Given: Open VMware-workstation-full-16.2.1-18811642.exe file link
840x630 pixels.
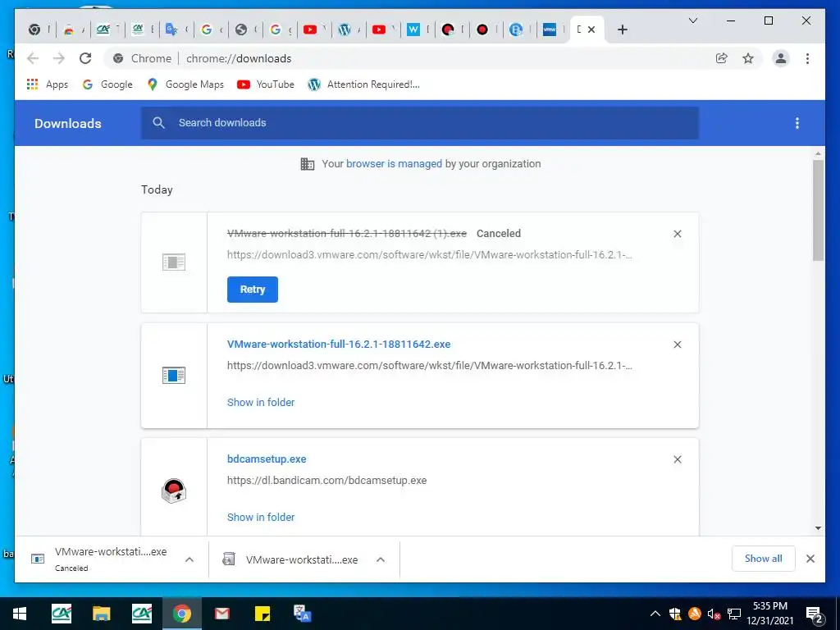Looking at the screenshot, I should 339,345.
